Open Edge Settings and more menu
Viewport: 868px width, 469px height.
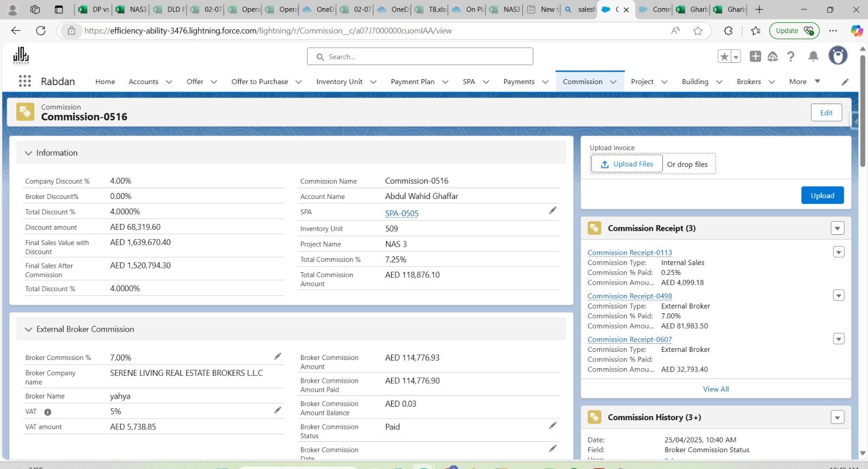tap(833, 31)
